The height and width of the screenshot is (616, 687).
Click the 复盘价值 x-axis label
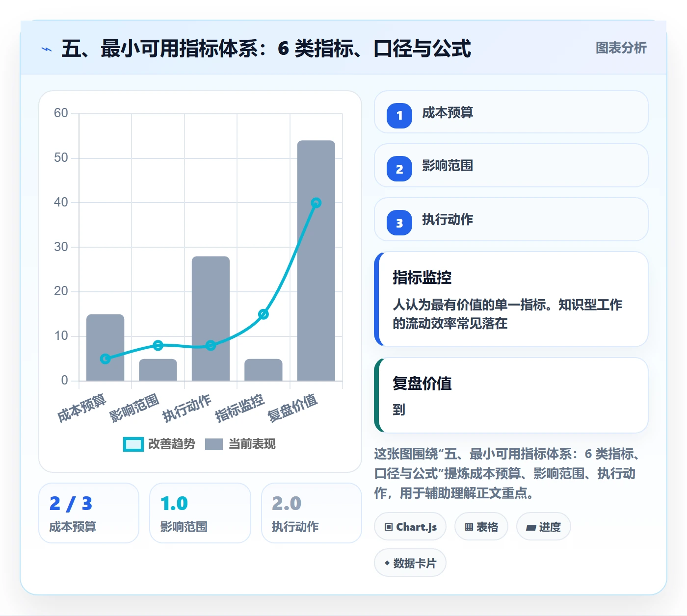pyautogui.click(x=292, y=408)
